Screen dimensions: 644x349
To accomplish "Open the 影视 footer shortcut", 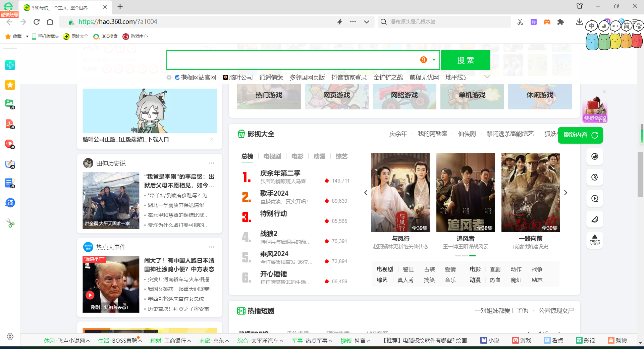I will (585, 341).
